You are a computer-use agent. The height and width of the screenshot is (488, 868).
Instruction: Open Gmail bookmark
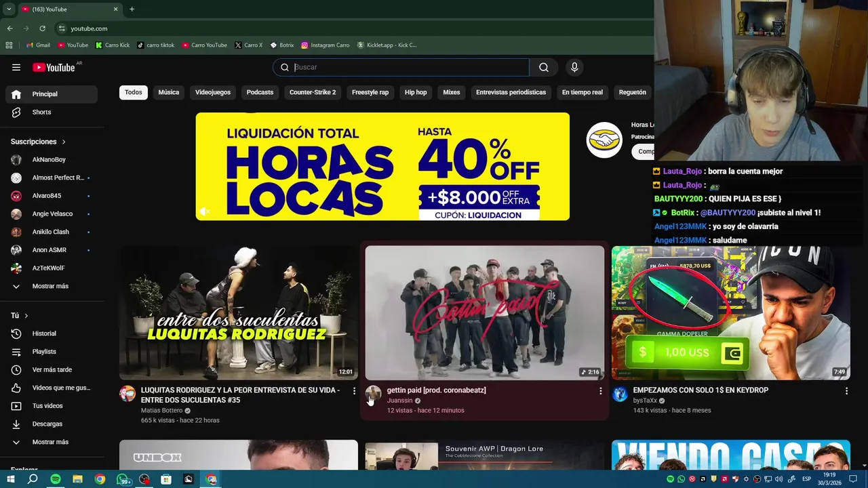(x=38, y=45)
